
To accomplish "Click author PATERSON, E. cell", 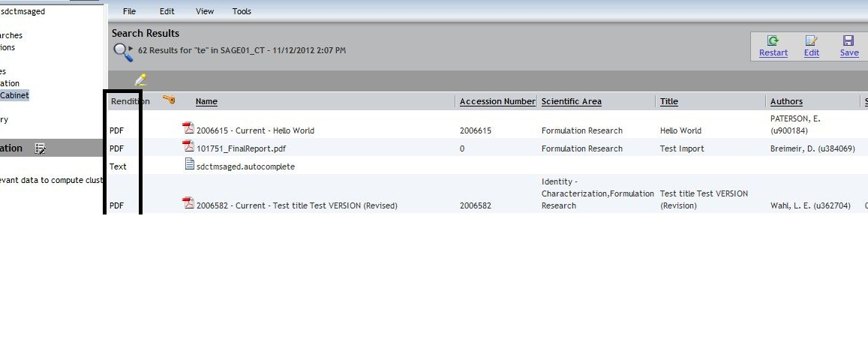I will pos(795,124).
